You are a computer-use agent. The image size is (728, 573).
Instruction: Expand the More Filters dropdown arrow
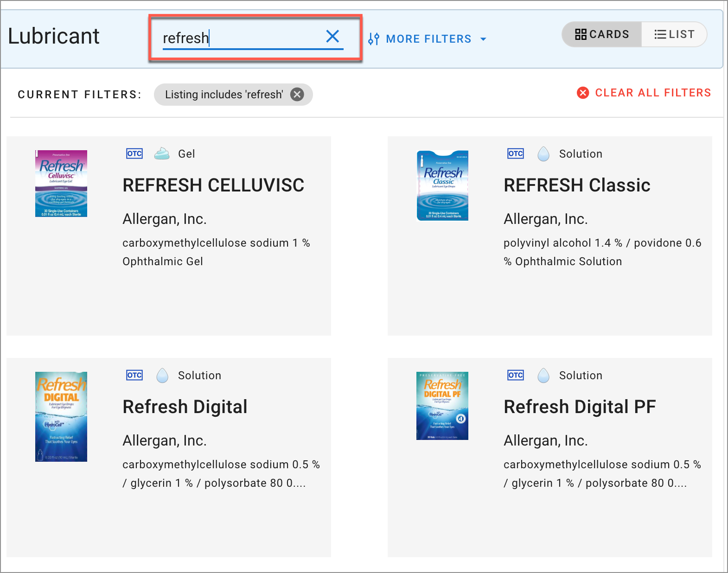pyautogui.click(x=483, y=39)
